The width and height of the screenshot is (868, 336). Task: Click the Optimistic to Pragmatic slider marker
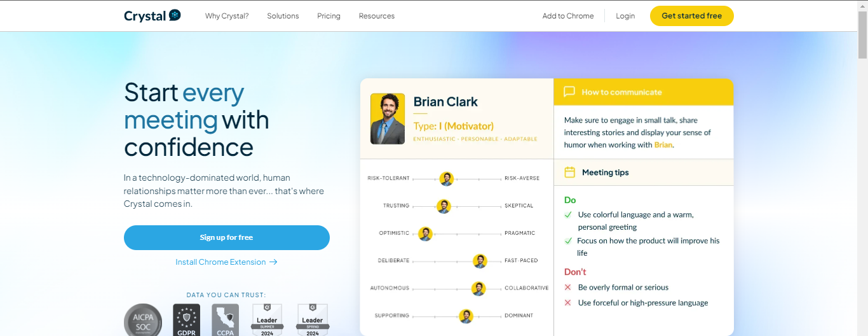[x=425, y=234]
